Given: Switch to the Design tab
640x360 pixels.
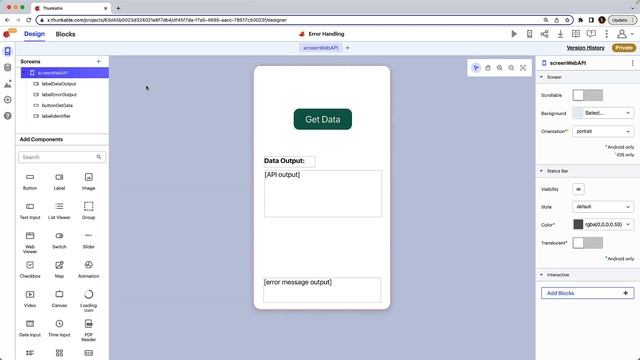Looking at the screenshot, I should [34, 34].
